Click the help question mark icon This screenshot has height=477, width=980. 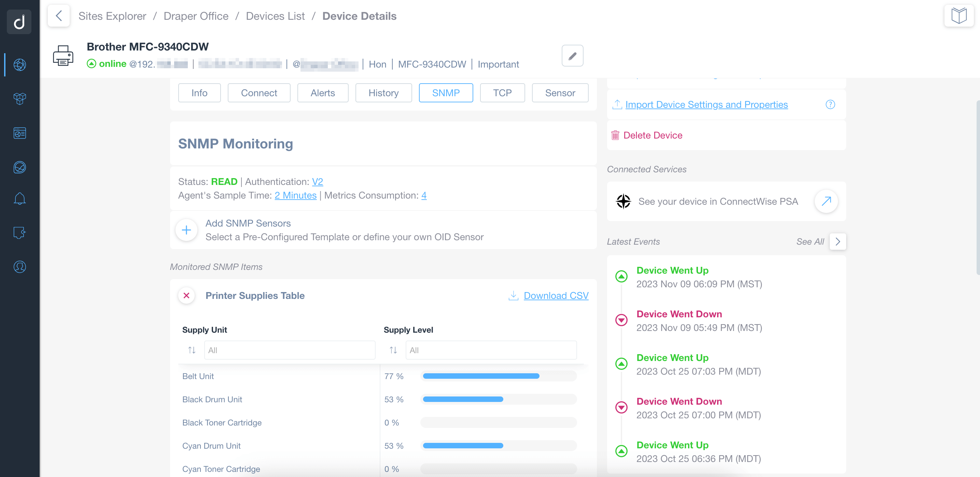pyautogui.click(x=830, y=104)
